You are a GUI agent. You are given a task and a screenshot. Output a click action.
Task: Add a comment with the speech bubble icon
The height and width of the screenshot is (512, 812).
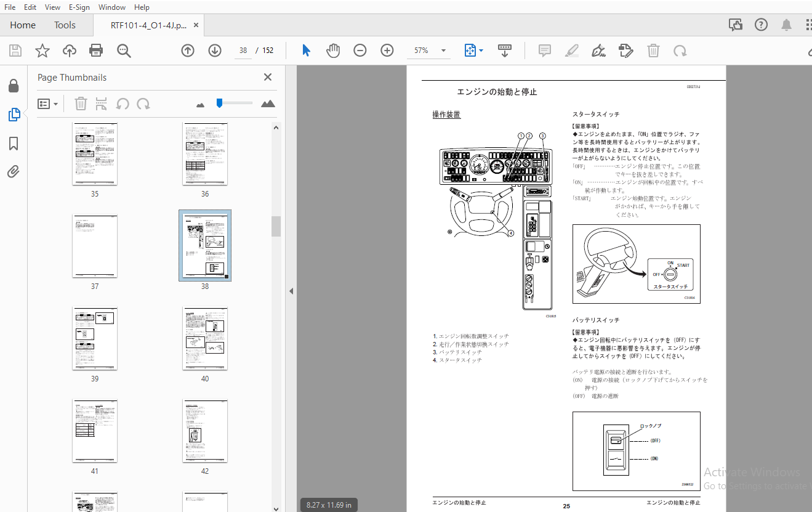pos(544,51)
